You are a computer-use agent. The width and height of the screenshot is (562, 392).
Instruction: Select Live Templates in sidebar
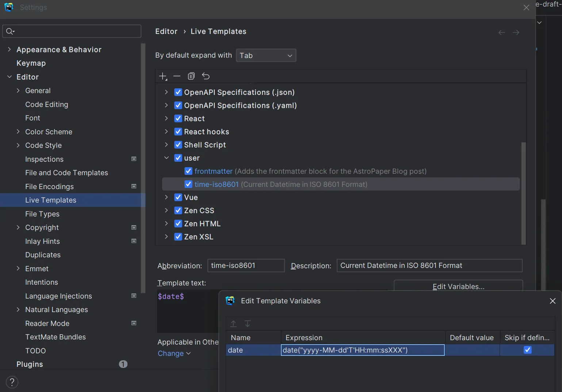pos(73,200)
